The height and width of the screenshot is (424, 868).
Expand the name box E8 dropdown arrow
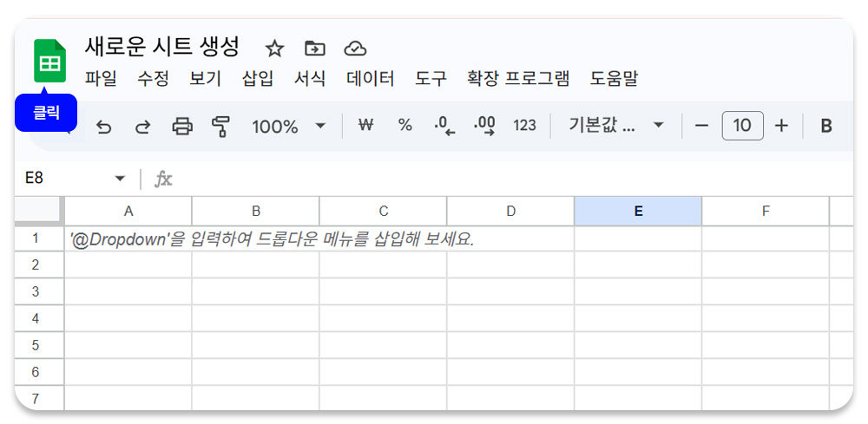pyautogui.click(x=120, y=179)
